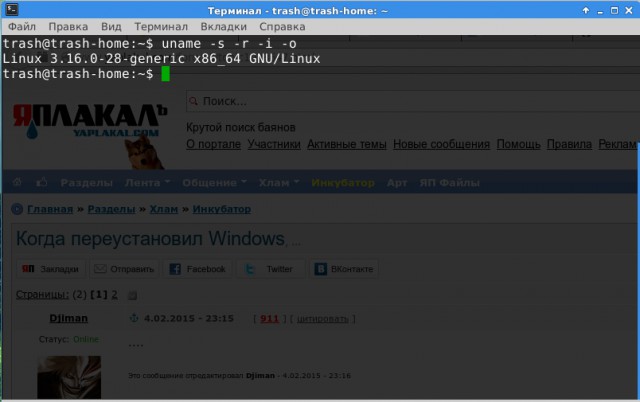Open the Правка menu
This screenshot has width=640, height=402.
[x=68, y=27]
